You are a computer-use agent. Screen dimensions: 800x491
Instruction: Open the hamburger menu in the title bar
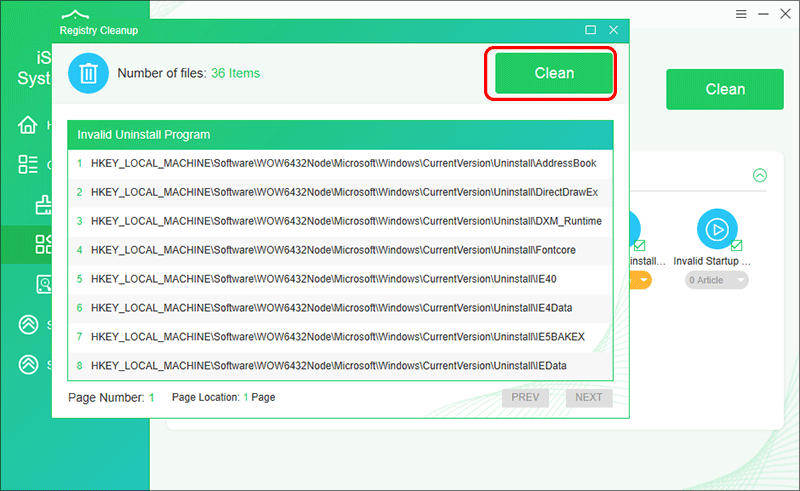point(741,15)
